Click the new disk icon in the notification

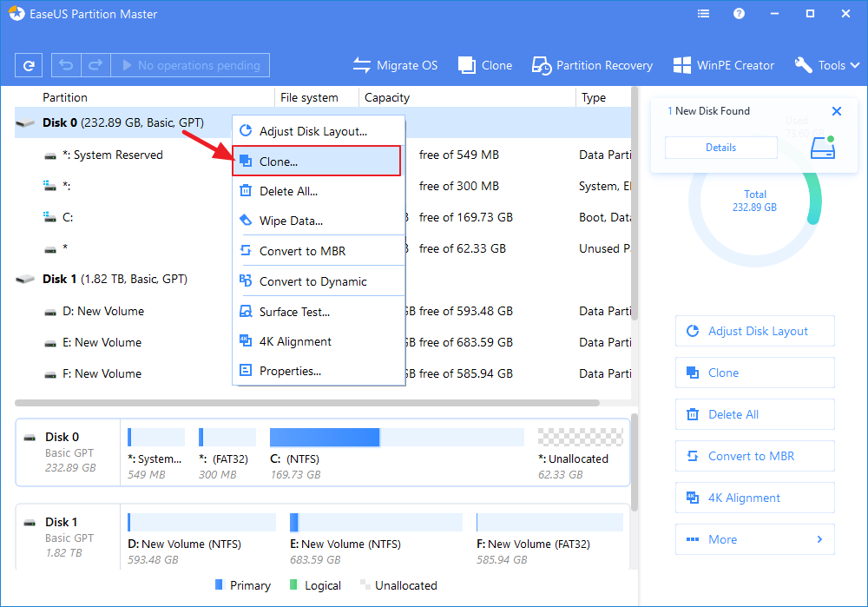[822, 147]
